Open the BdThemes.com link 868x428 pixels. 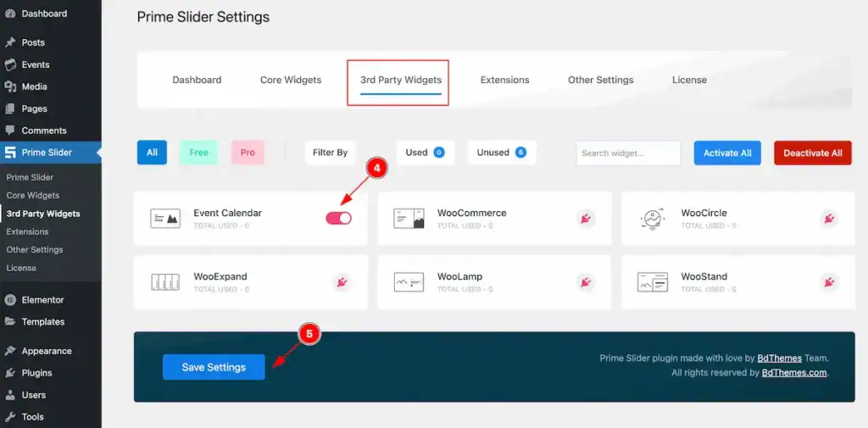pyautogui.click(x=794, y=373)
